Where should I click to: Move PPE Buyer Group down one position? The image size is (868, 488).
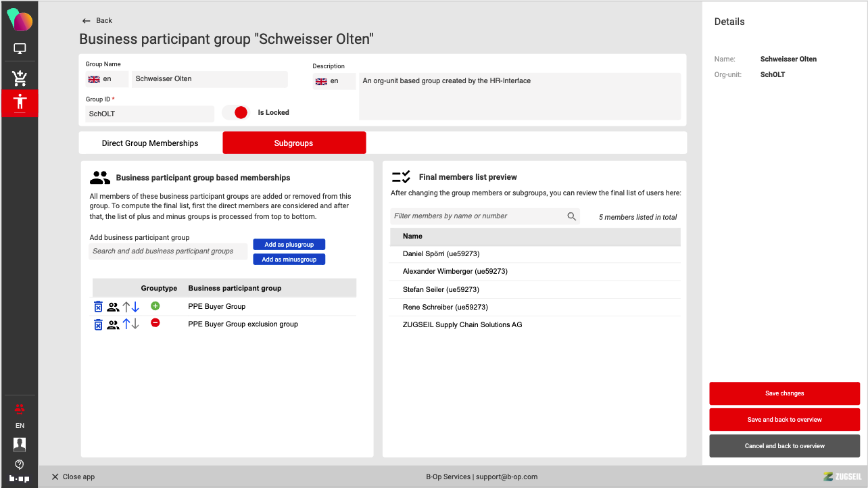point(135,307)
